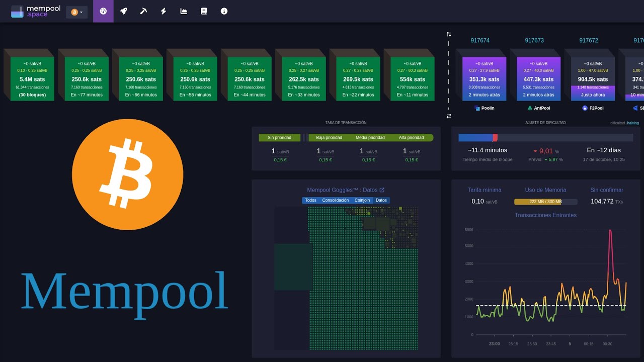Click the Previo 5,97 % value
This screenshot has width=644, height=362.
pos(545,160)
